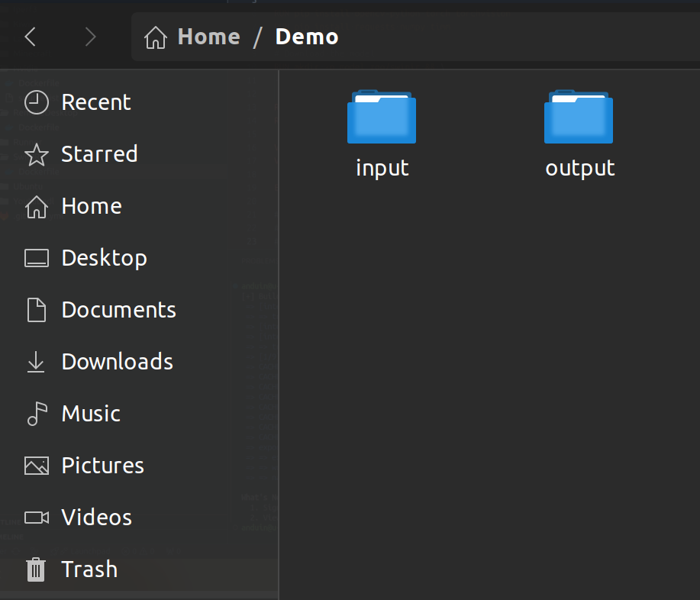Click empty space in the file view

[x=489, y=382]
